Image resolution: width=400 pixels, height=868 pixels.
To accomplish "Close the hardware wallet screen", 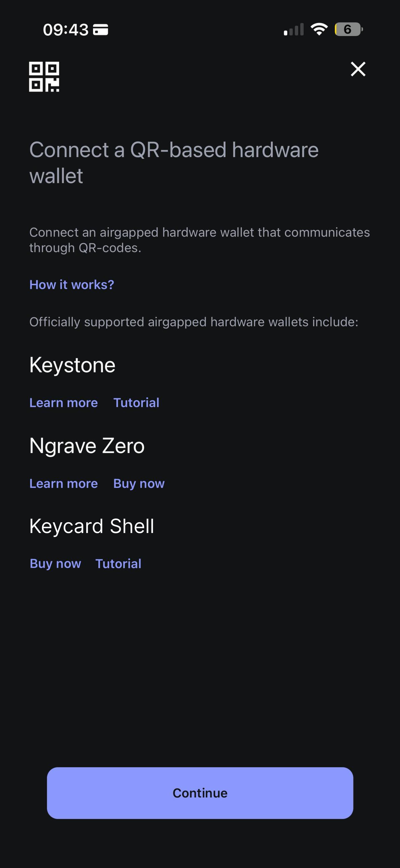I will click(x=358, y=69).
